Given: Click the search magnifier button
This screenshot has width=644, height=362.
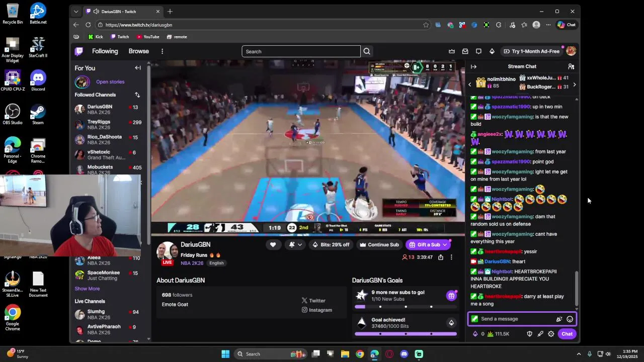Looking at the screenshot, I should coord(367,51).
